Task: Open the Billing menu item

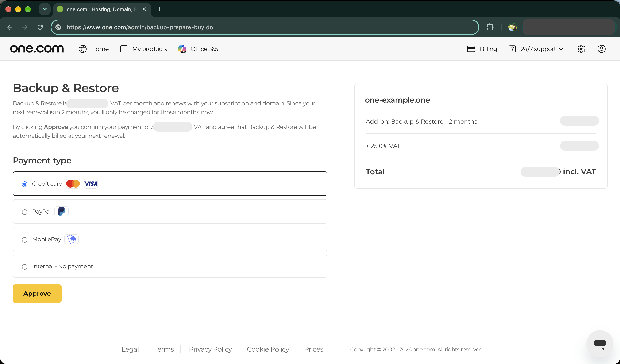Action: (x=482, y=49)
